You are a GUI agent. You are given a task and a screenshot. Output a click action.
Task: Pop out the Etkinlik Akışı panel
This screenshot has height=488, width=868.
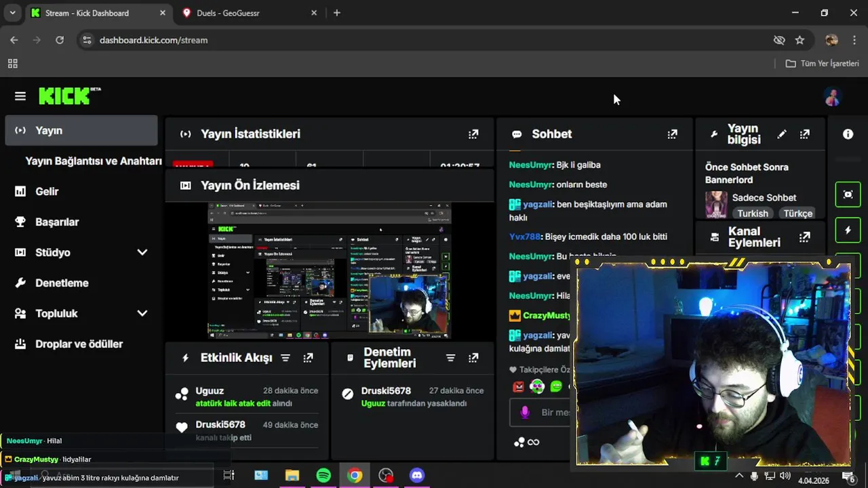(x=308, y=358)
